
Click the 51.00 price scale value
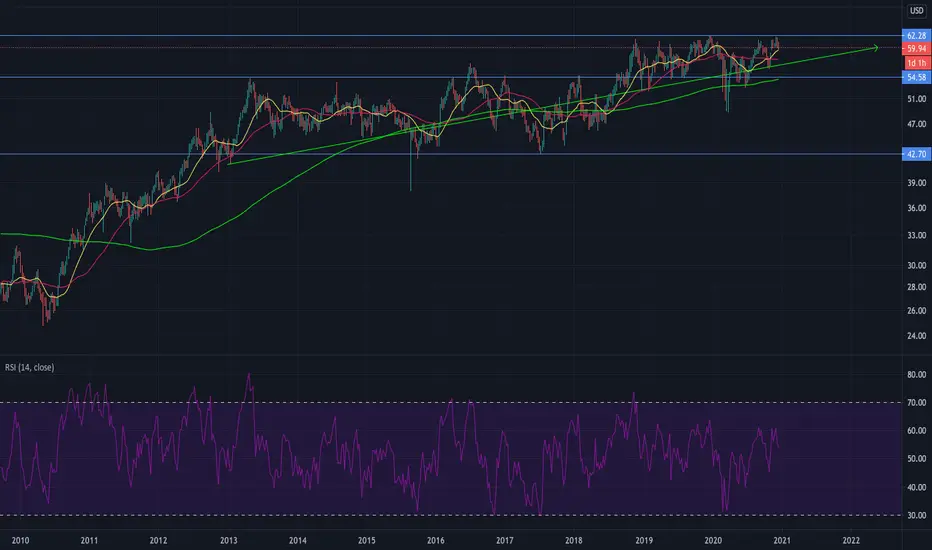[917, 99]
